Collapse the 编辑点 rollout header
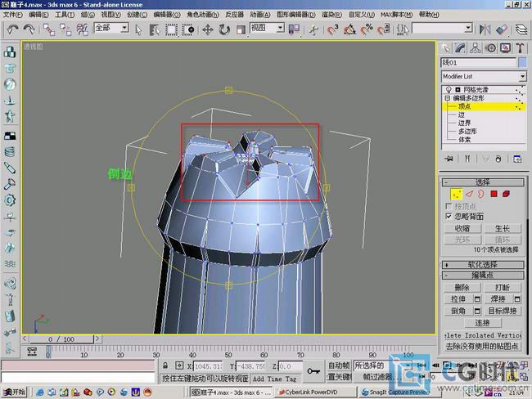 [482, 275]
